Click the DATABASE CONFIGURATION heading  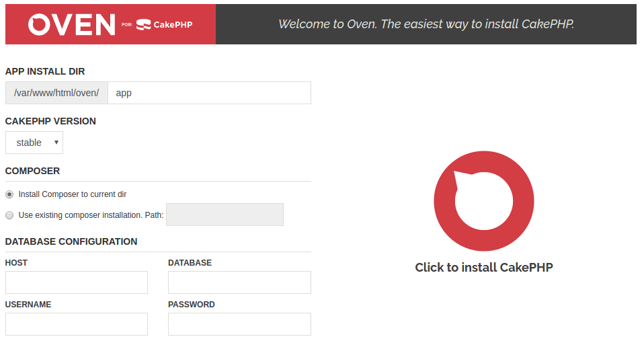(x=71, y=241)
